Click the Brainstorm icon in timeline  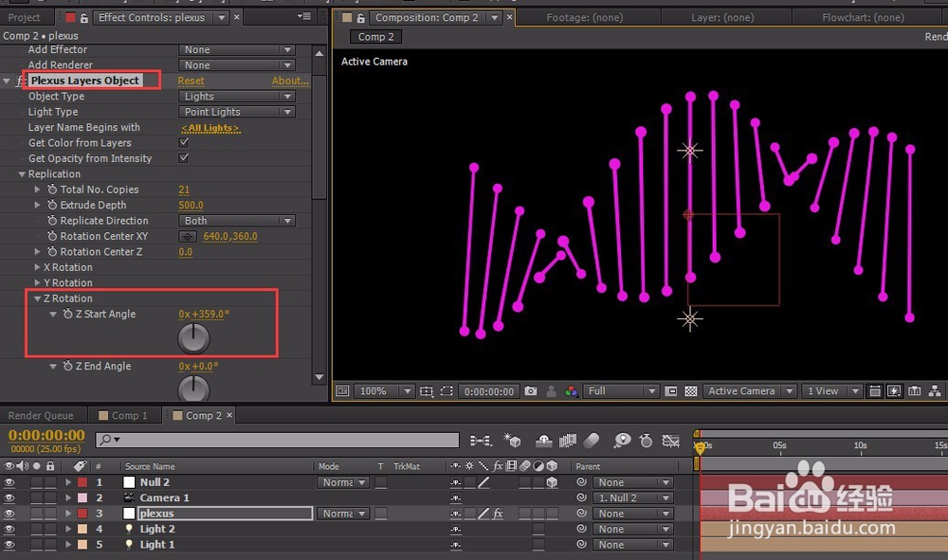click(x=622, y=441)
